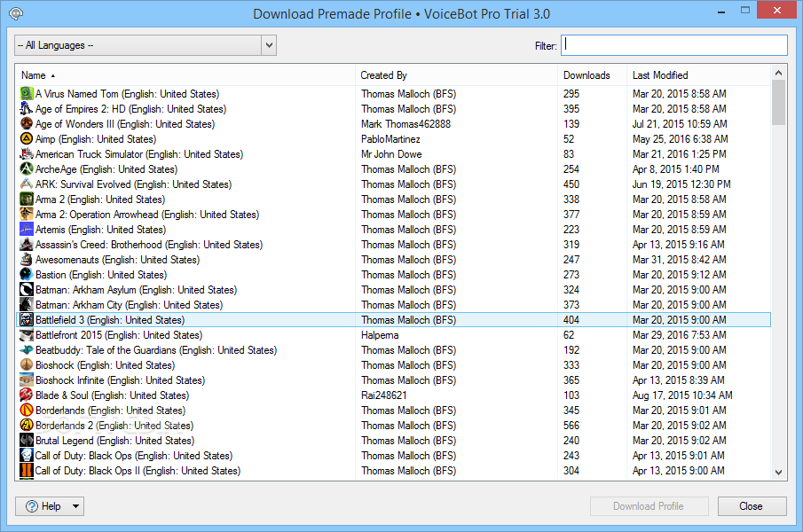Select Call of Duty: Black Ops row text
This screenshot has width=803, height=532.
tap(134, 456)
